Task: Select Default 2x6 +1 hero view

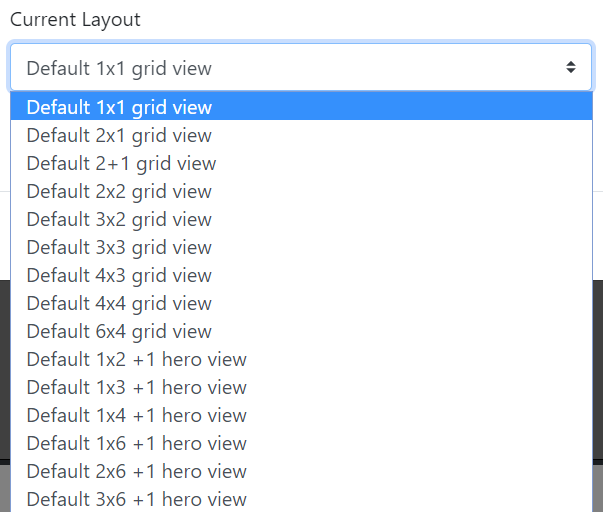Action: [137, 471]
